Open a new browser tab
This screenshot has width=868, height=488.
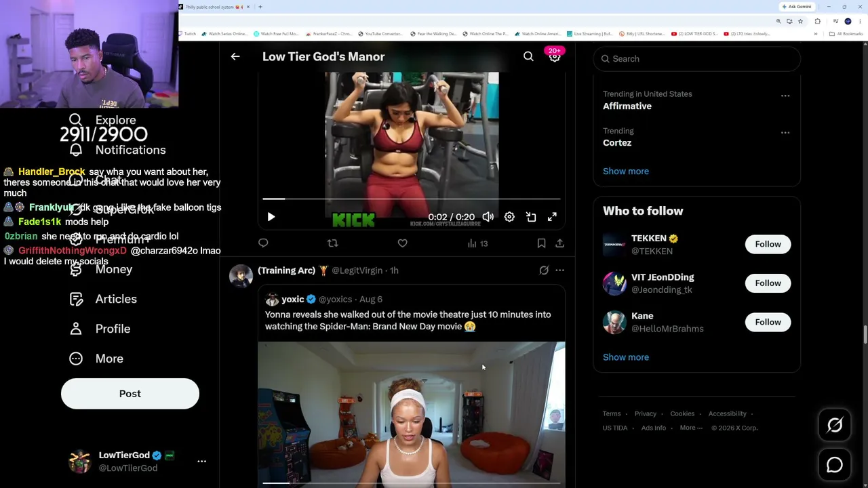coord(260,7)
